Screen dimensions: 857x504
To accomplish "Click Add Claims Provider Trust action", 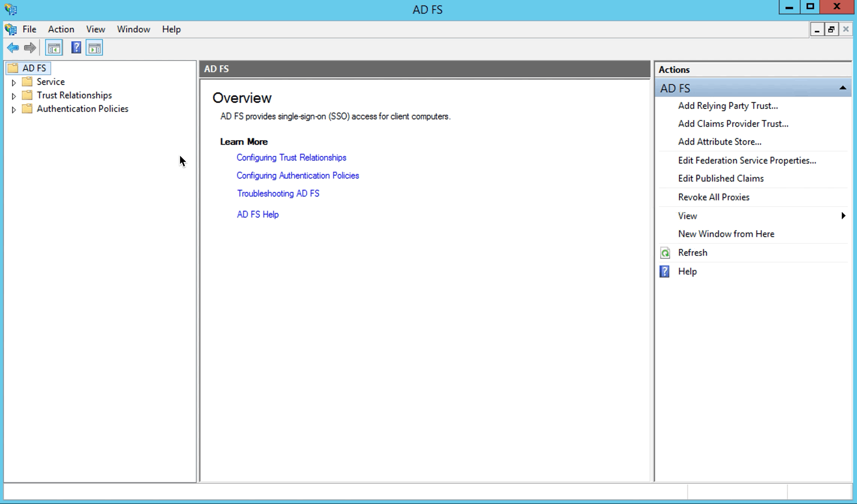I will 733,124.
